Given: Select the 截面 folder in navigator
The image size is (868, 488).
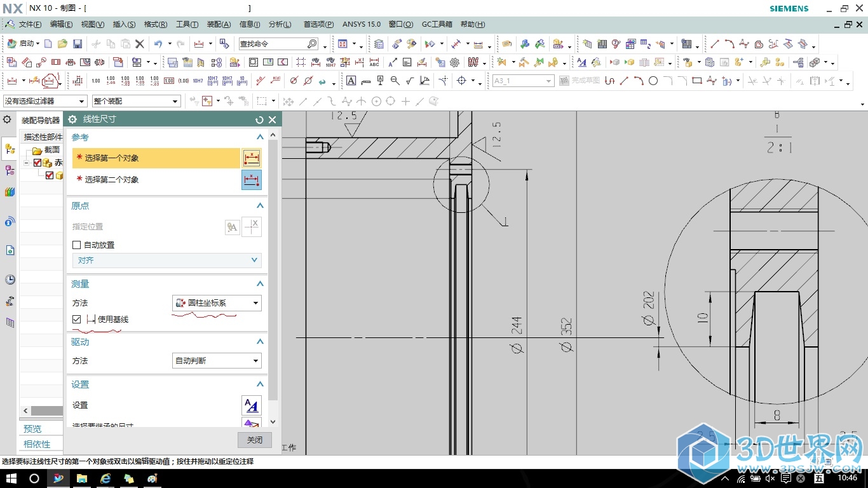Looking at the screenshot, I should pos(47,150).
